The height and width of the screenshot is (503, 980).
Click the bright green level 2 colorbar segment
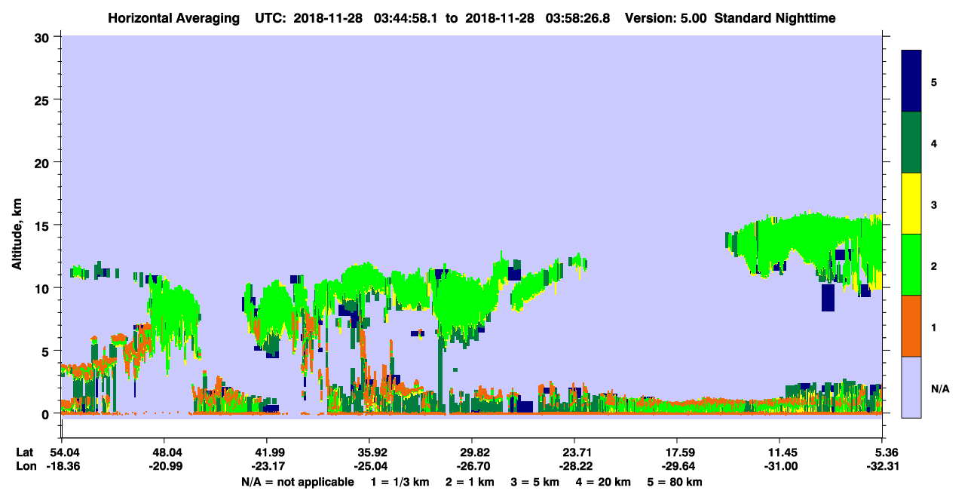[x=911, y=265]
